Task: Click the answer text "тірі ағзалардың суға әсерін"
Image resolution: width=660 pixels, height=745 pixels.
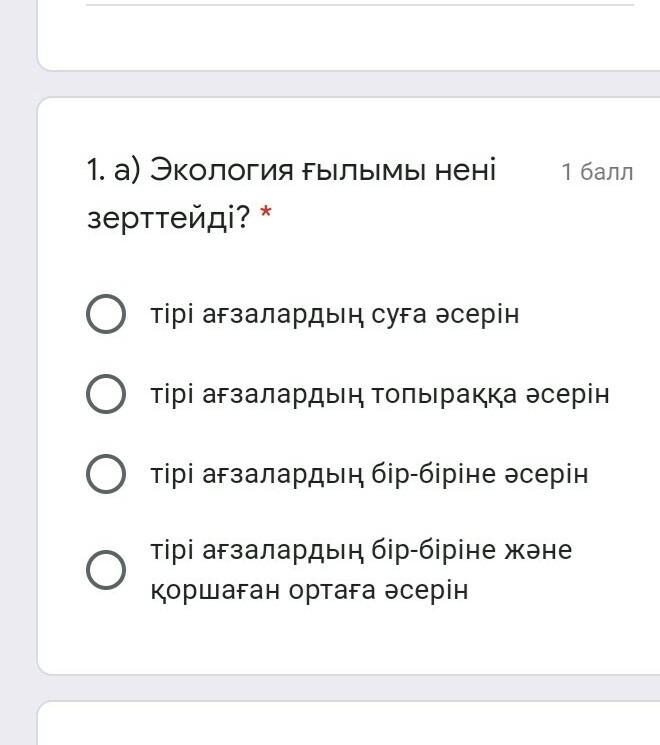Action: coord(335,314)
